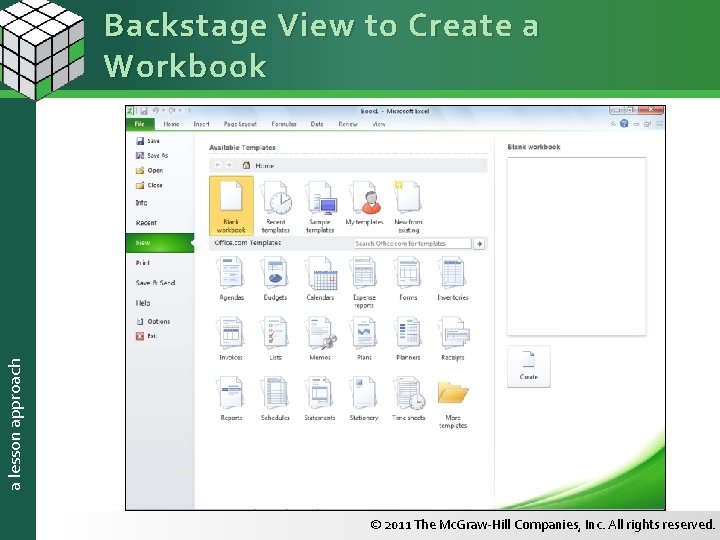Open Excel Options from the sidebar
Screen dimensions: 720x540
click(153, 321)
